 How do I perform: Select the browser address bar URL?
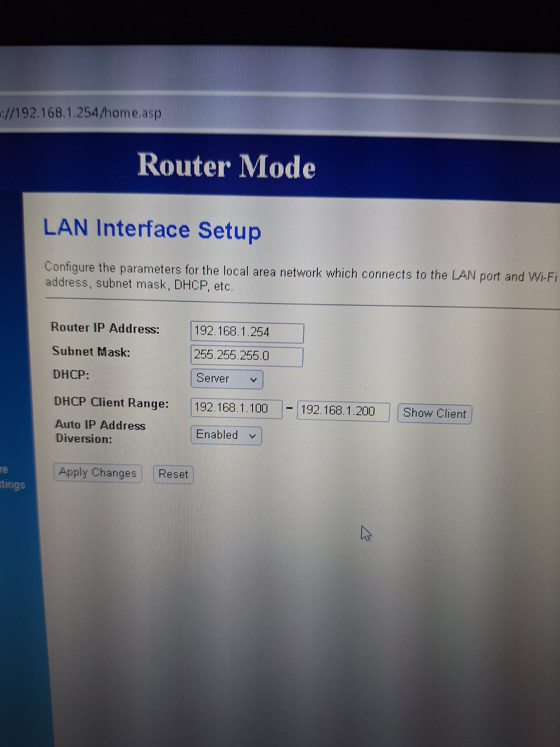pos(80,113)
